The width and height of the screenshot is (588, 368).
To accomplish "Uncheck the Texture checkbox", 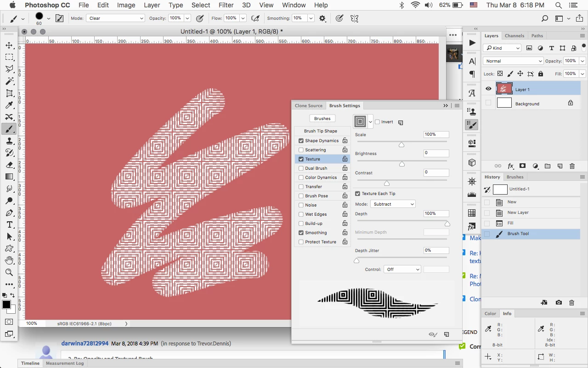I will pyautogui.click(x=301, y=159).
